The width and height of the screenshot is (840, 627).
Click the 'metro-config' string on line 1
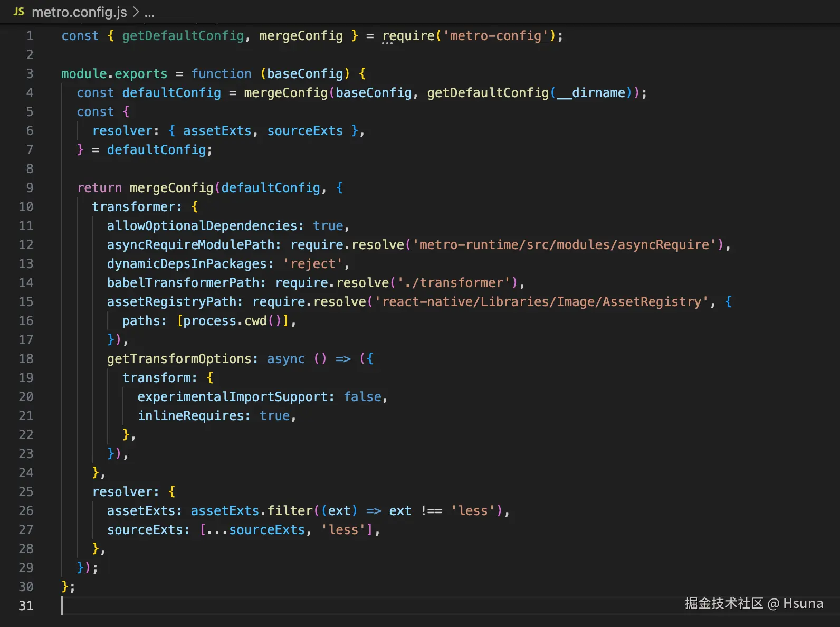(495, 36)
